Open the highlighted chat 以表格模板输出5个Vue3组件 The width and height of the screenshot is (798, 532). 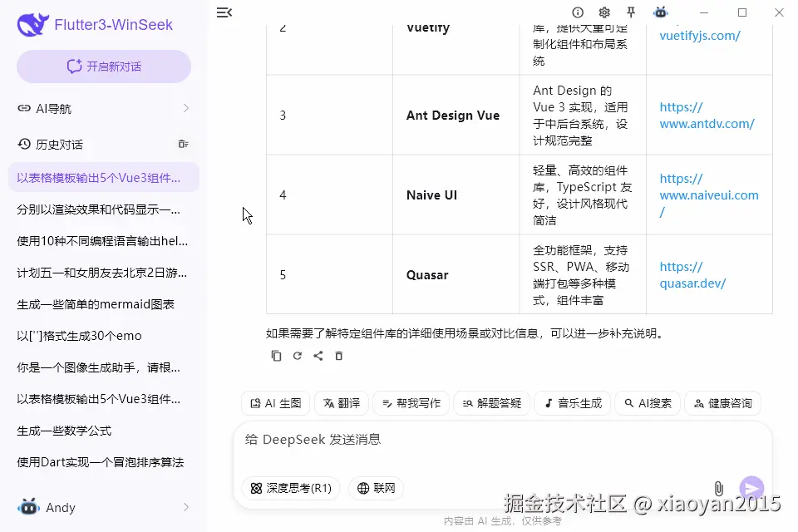(104, 178)
